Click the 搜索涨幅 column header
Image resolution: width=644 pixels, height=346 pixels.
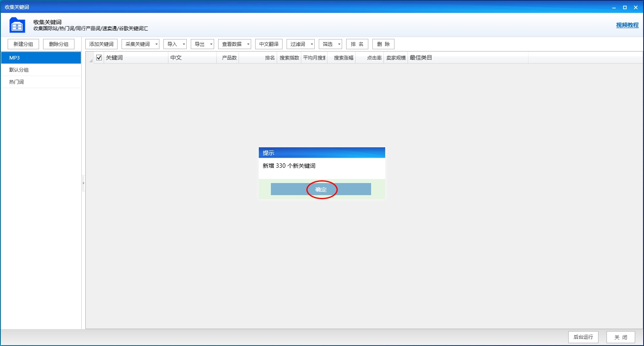(x=341, y=58)
